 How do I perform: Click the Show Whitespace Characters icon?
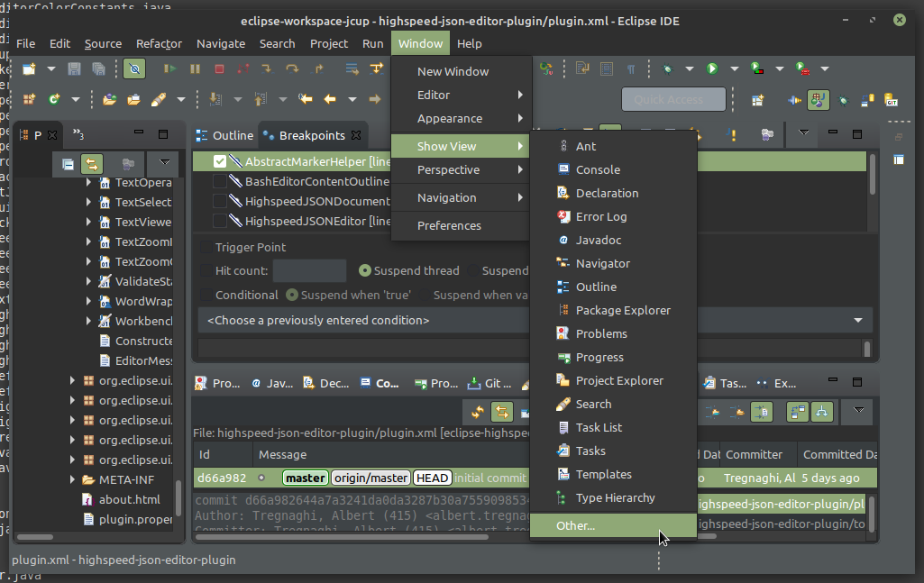click(630, 68)
